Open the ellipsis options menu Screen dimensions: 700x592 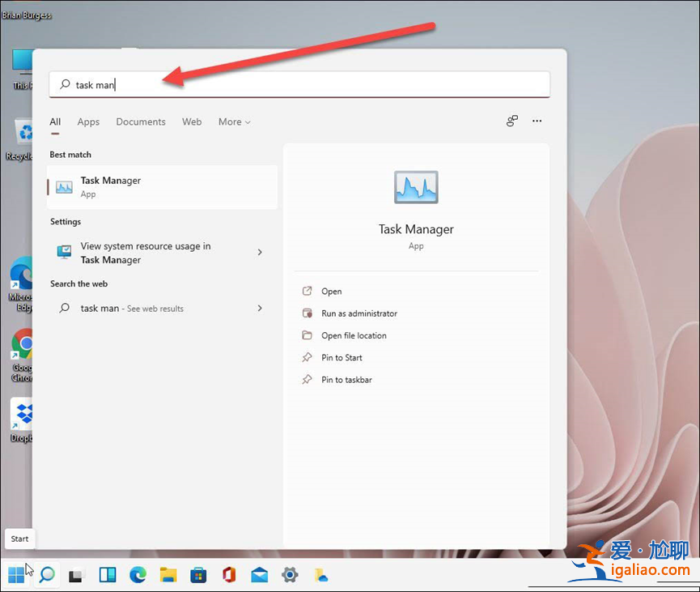(x=537, y=121)
